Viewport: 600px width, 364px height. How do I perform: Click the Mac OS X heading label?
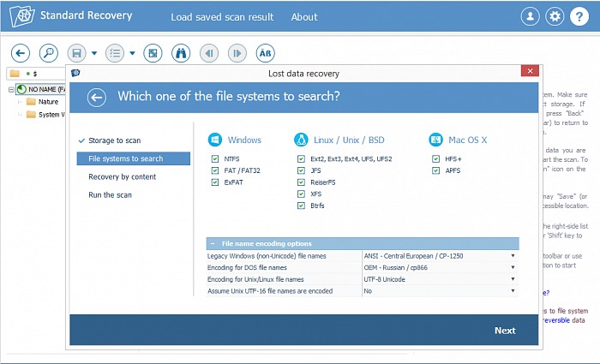click(468, 140)
